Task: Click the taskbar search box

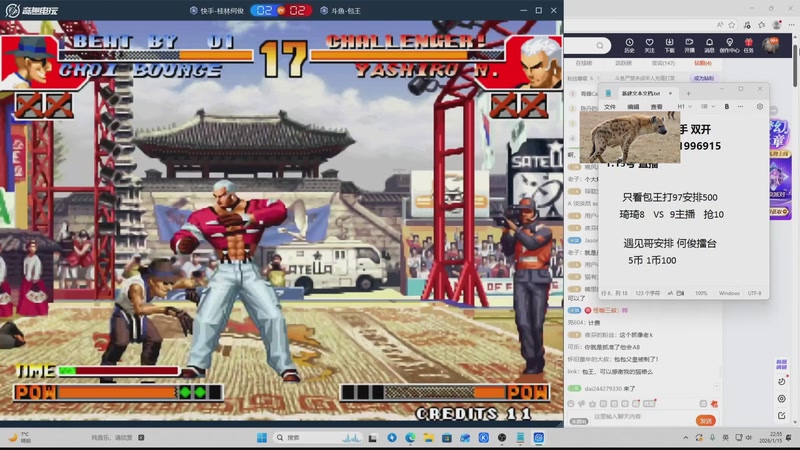Action: (317, 438)
